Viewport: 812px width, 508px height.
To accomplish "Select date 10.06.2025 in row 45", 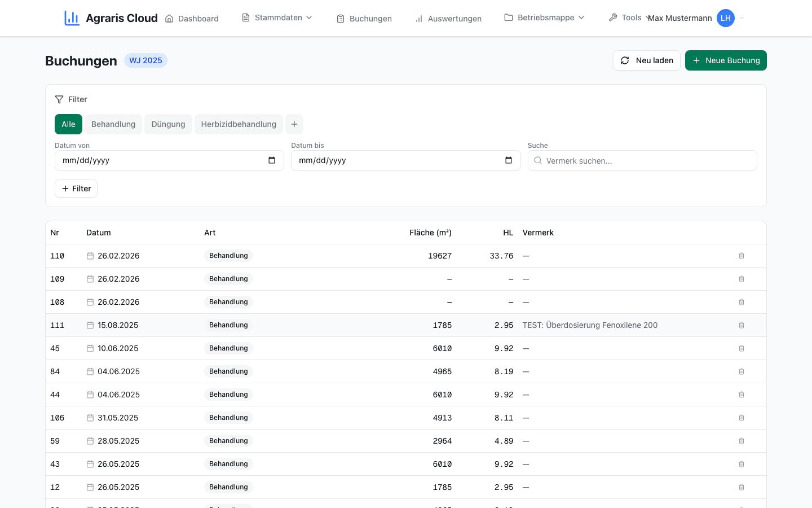I will [118, 348].
